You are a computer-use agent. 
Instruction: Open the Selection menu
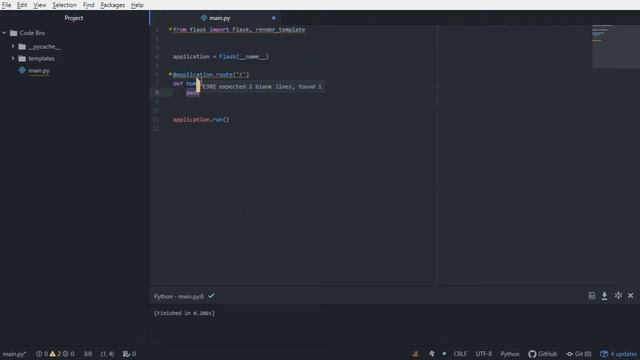tap(64, 5)
